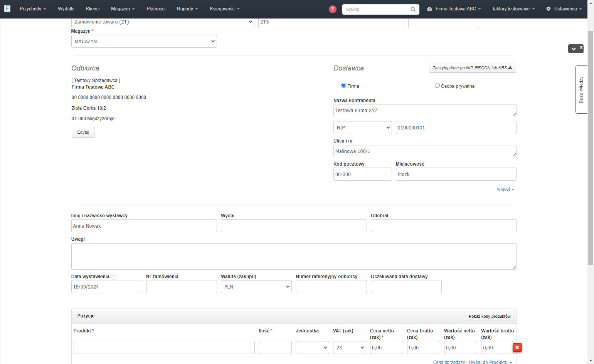Open the faktury.testowanie user menu

[514, 9]
